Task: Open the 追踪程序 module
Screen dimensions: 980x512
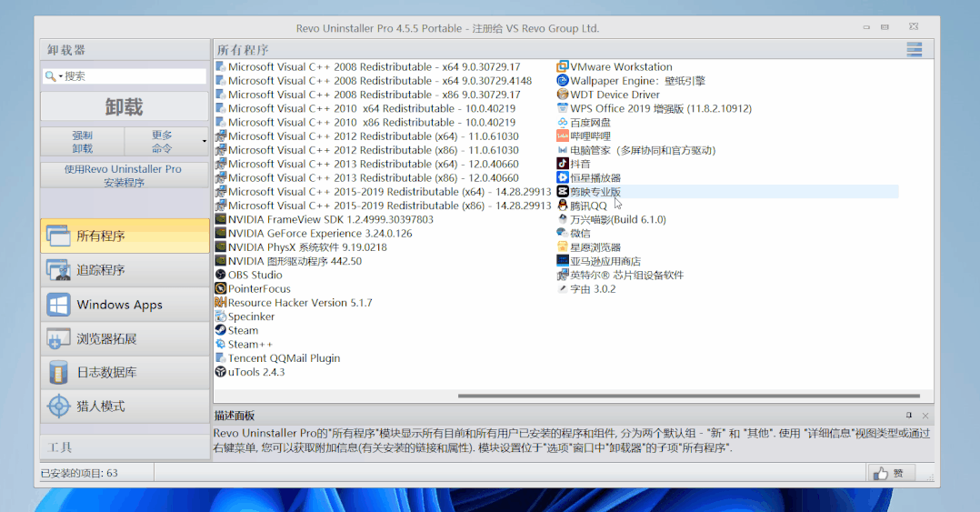Action: tap(125, 270)
